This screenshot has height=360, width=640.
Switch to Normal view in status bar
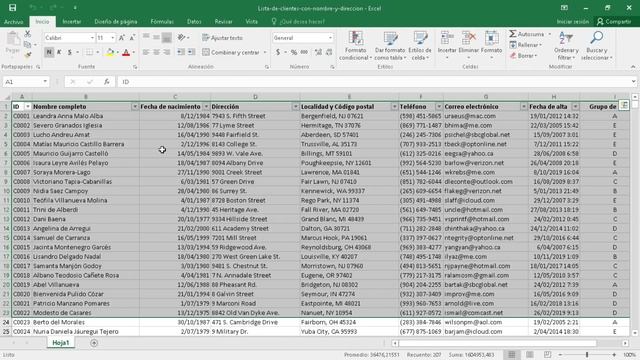(x=511, y=354)
